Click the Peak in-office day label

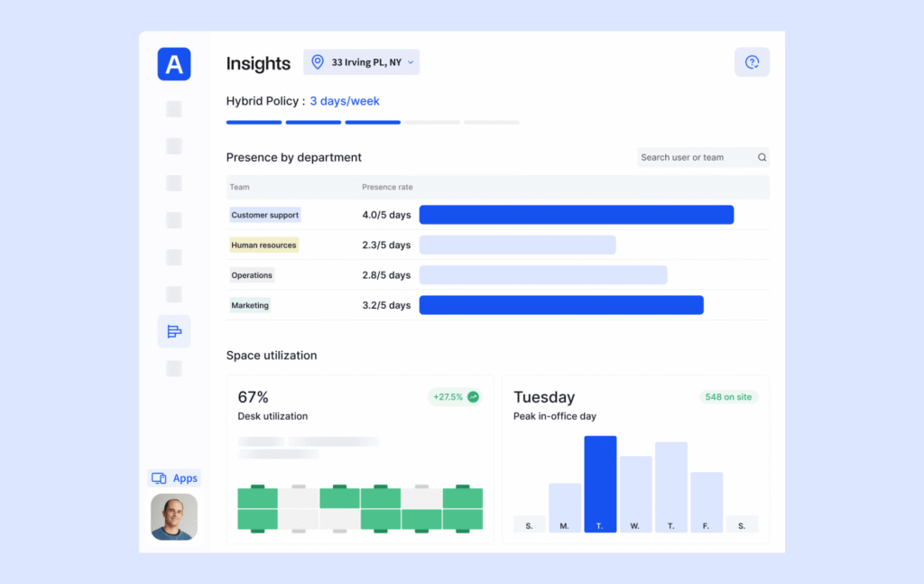[x=555, y=416]
